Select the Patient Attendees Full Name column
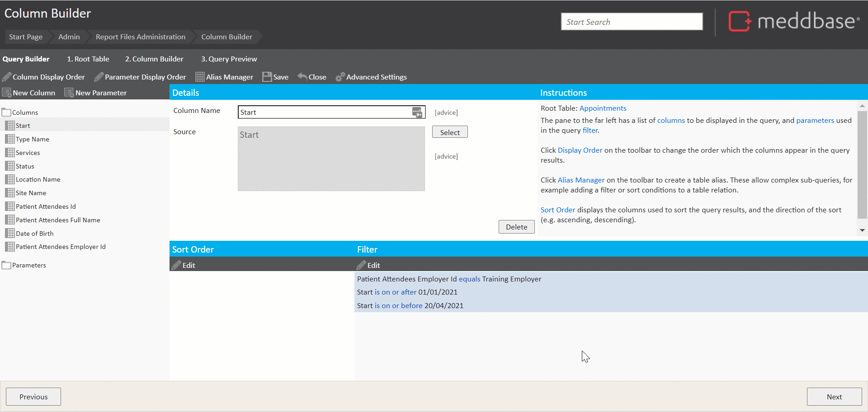This screenshot has height=412, width=868. (58, 220)
